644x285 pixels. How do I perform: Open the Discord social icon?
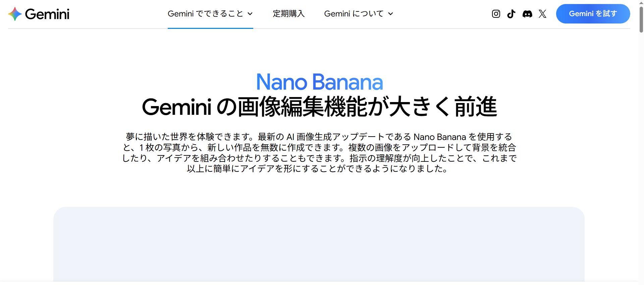click(x=527, y=14)
